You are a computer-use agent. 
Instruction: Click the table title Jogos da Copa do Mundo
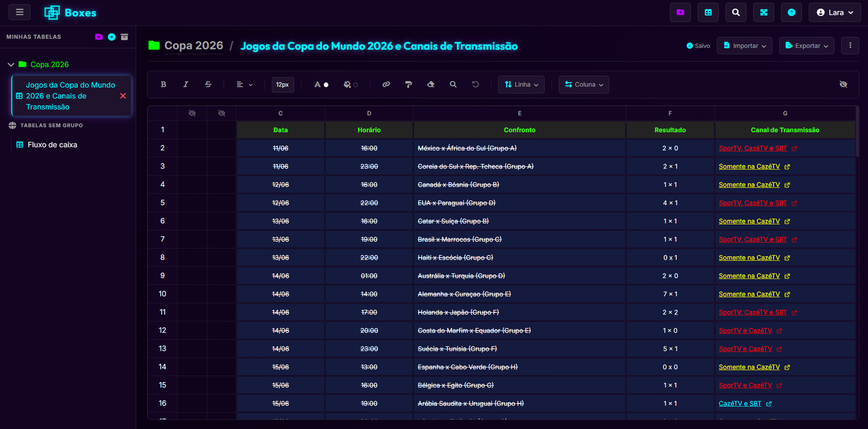pyautogui.click(x=379, y=46)
